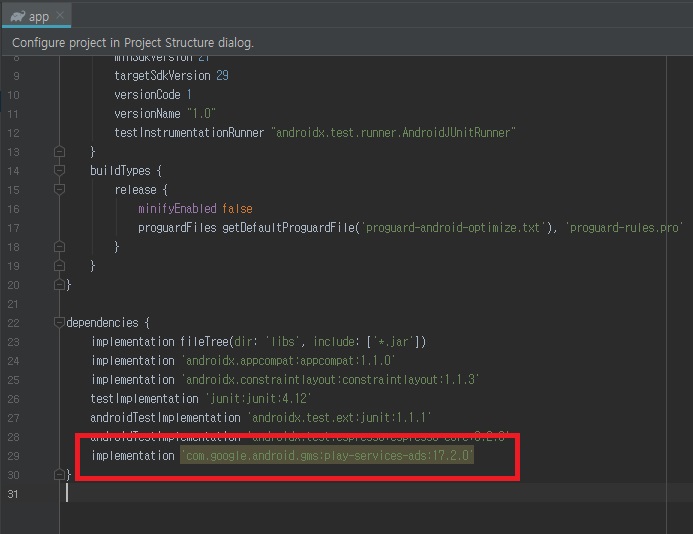The width and height of the screenshot is (693, 534).
Task: Click the buildTypes keyword
Action: tap(120, 171)
